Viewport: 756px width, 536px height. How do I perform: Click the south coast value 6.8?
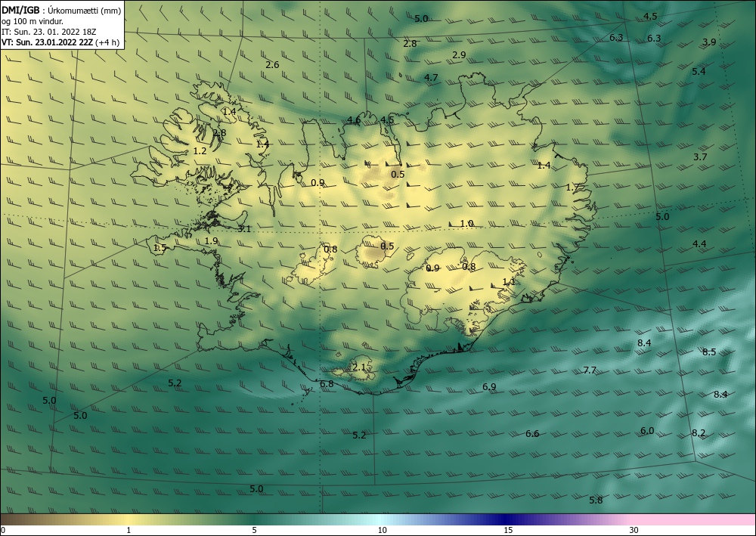click(x=327, y=384)
